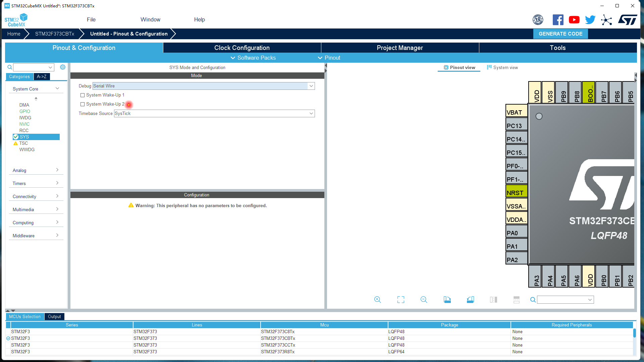Enable System Wake-Up 1 checkbox
Screen dimensions: 644x362
coord(83,95)
